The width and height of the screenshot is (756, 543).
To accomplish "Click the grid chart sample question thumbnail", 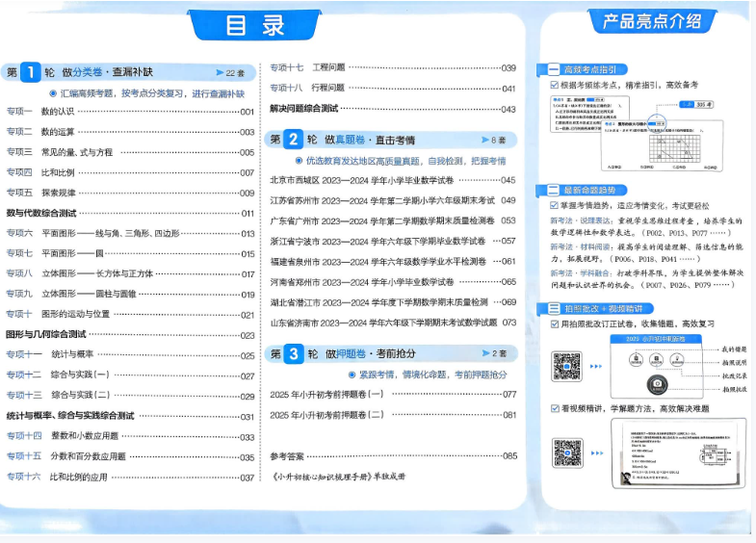I will click(x=663, y=144).
